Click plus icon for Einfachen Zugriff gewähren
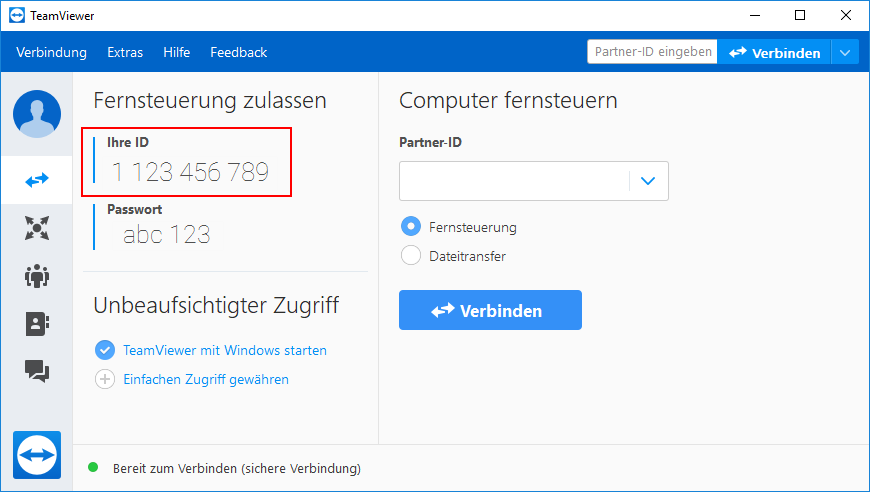The image size is (870, 492). [x=105, y=379]
